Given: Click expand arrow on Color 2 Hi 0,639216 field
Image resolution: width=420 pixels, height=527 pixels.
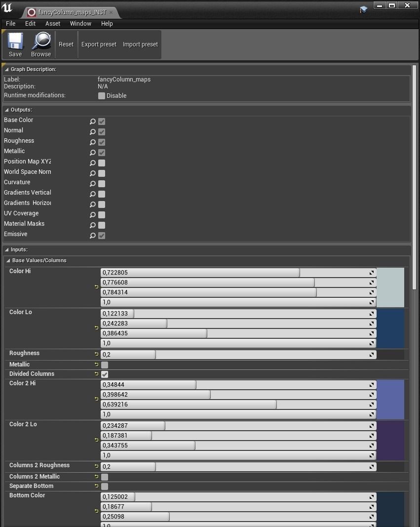Looking at the screenshot, I should [372, 405].
